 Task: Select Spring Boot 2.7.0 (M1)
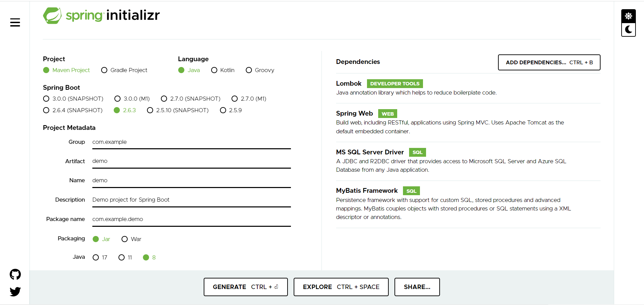coord(249,99)
